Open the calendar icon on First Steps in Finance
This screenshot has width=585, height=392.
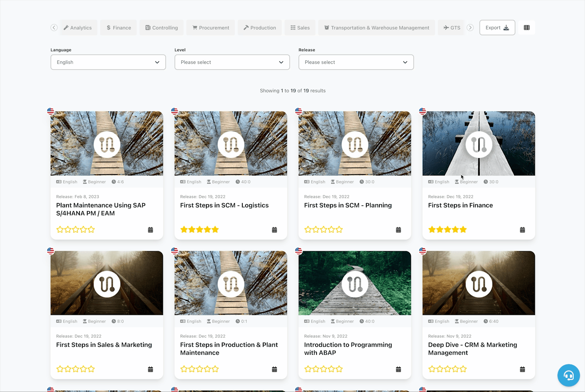(x=522, y=230)
